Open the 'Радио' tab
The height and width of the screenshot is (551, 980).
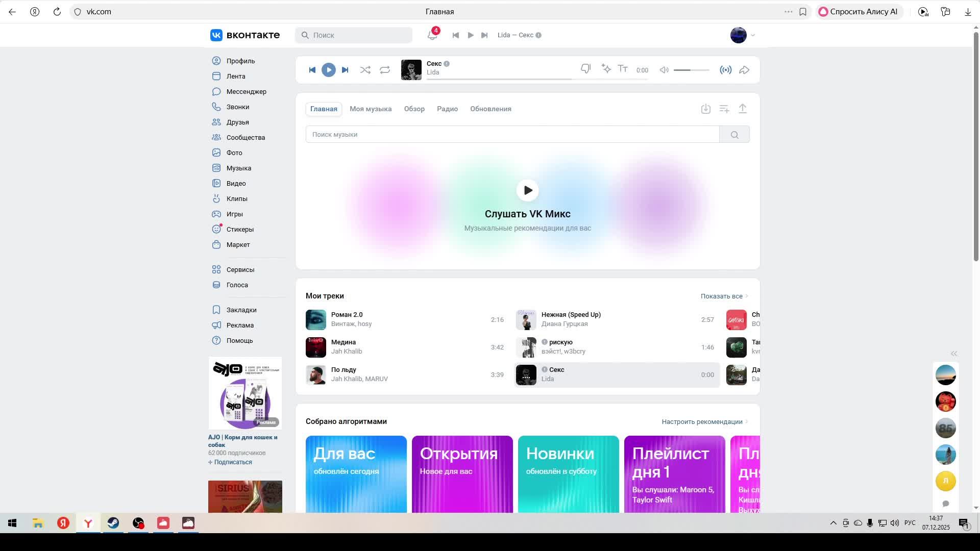tap(447, 109)
